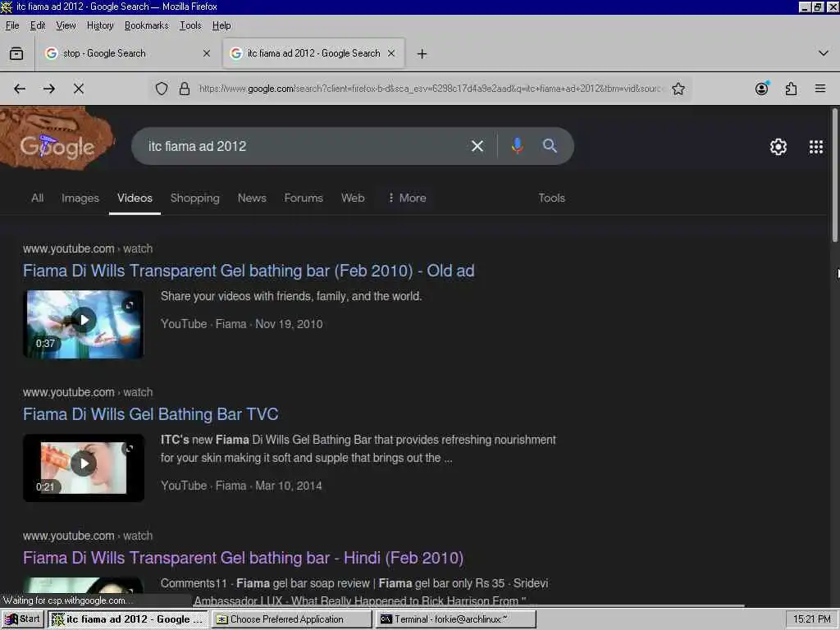
Task: Click the page vertical scrollbar
Action: 834,175
